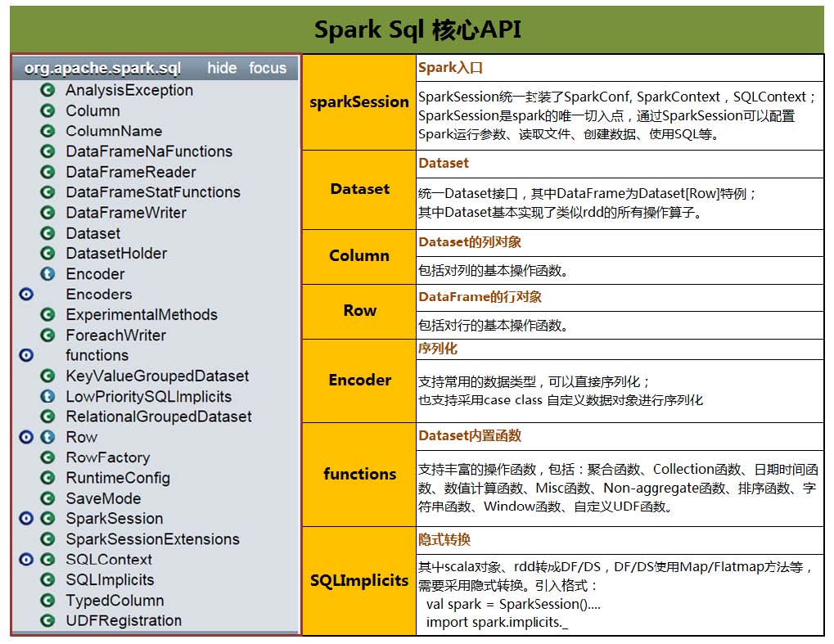Image resolution: width=834 pixels, height=644 pixels.
Task: Open the DataFrameNaFunctions class link
Action: (149, 151)
